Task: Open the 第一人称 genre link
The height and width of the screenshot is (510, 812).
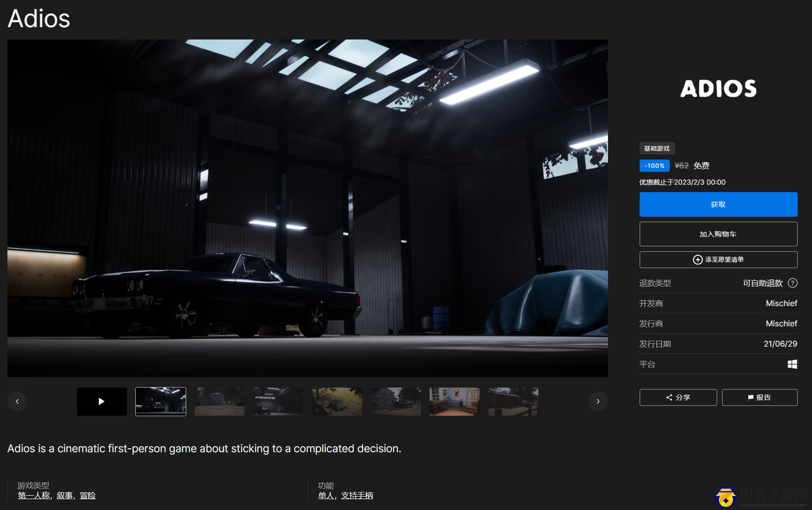Action: tap(34, 496)
